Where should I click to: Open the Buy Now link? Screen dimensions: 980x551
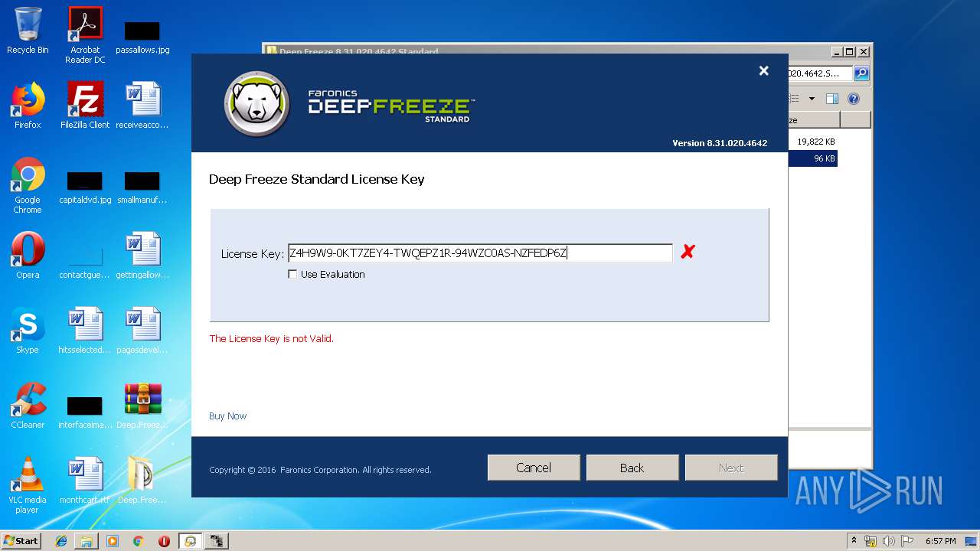point(227,416)
